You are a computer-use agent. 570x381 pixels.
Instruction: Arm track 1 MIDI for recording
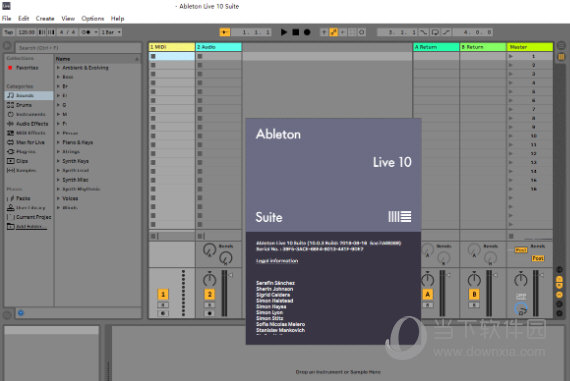coord(163,313)
